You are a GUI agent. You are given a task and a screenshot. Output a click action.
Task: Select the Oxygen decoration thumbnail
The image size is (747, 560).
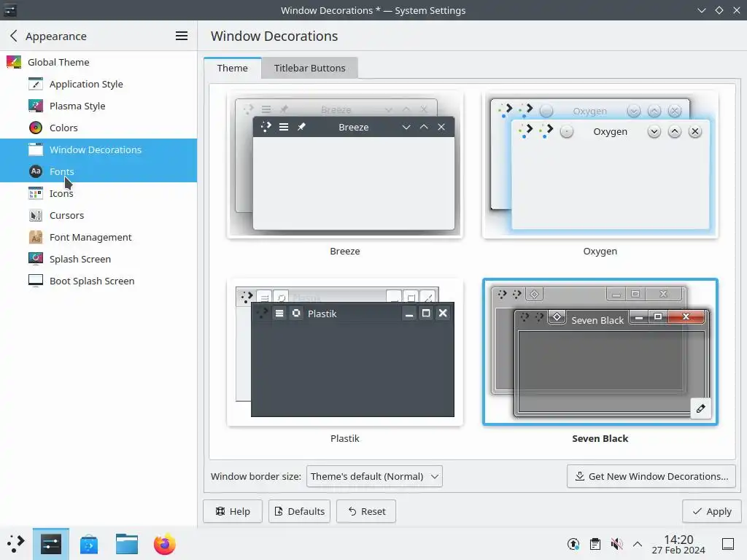[600, 165]
